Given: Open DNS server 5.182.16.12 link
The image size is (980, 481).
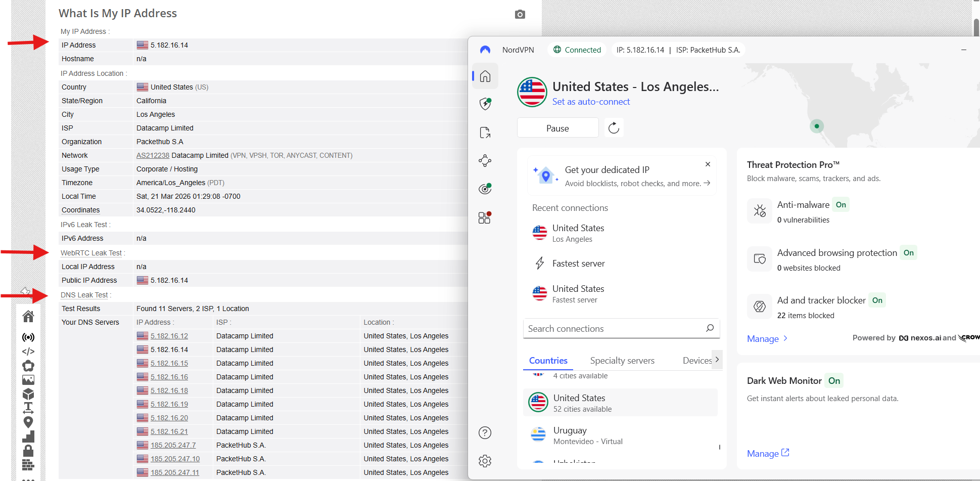Looking at the screenshot, I should (169, 336).
